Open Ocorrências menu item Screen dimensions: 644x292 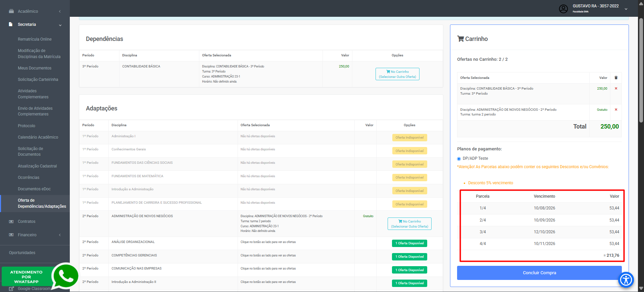click(29, 178)
